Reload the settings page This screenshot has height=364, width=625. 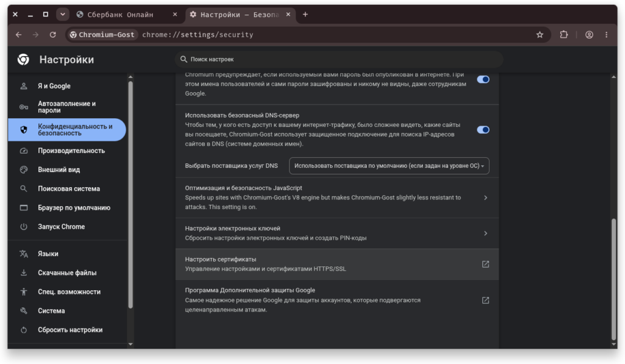(x=52, y=35)
